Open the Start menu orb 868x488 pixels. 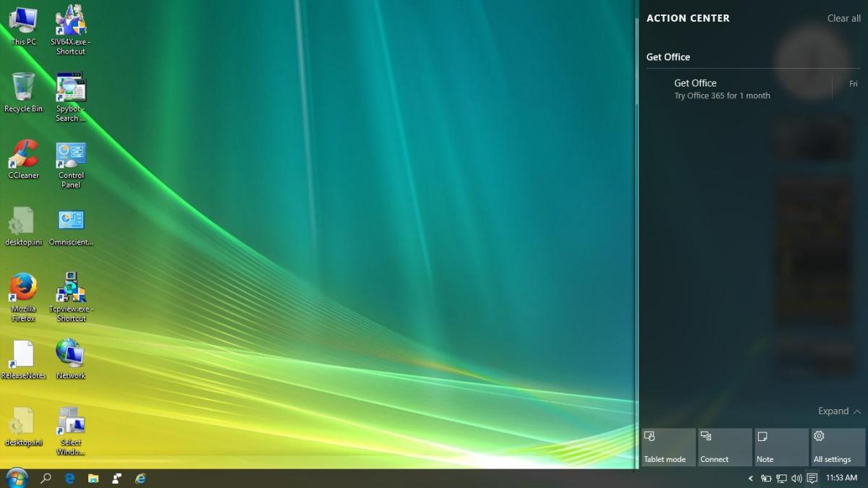16,478
